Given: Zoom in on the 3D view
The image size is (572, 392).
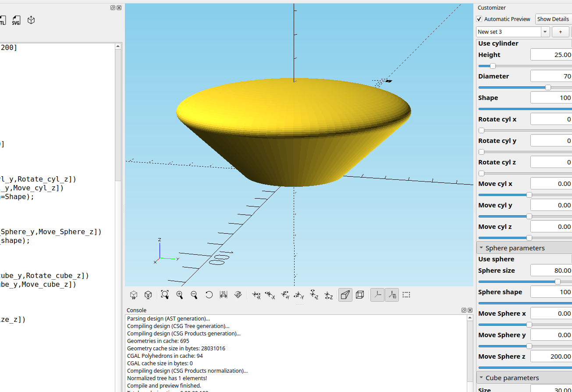Looking at the screenshot, I should point(179,295).
